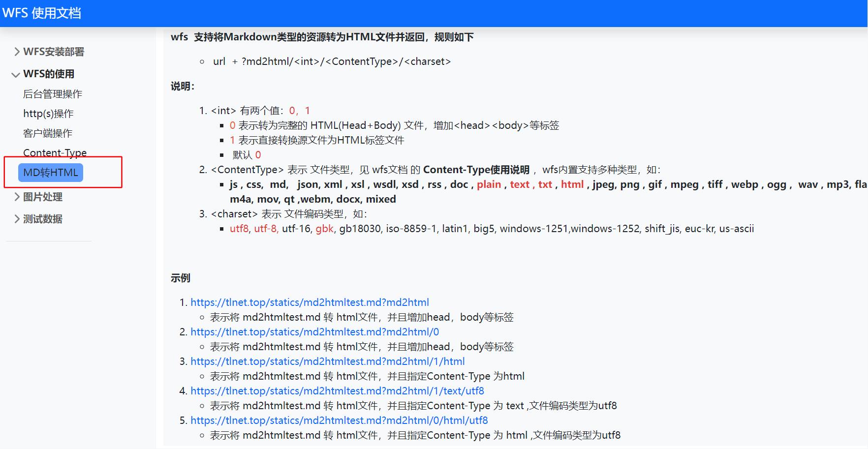This screenshot has height=449, width=868.
Task: Collapse the WFS的使用 chevron arrow
Action: coord(16,75)
